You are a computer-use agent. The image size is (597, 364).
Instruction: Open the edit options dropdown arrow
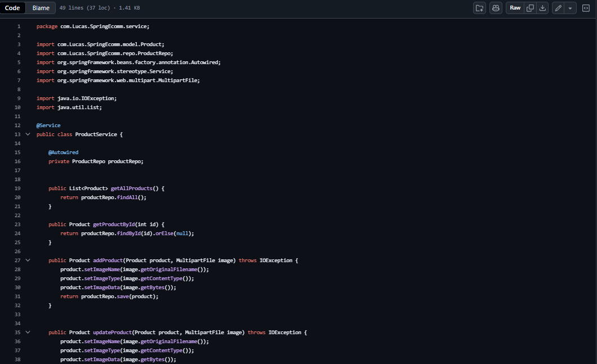(x=571, y=8)
